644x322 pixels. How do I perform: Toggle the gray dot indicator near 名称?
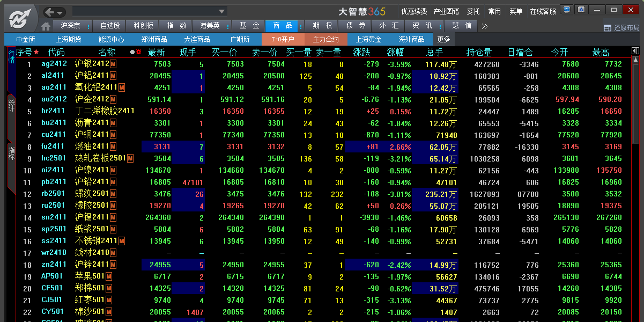point(132,52)
